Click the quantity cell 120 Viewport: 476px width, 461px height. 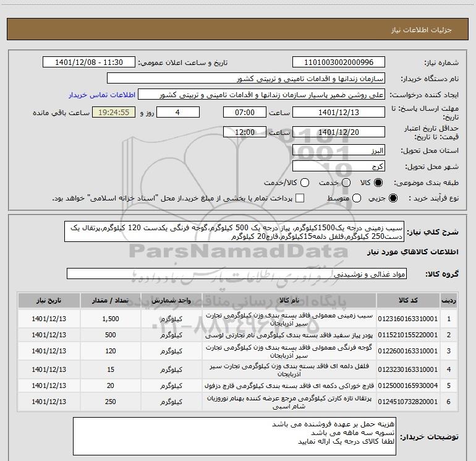point(111,351)
